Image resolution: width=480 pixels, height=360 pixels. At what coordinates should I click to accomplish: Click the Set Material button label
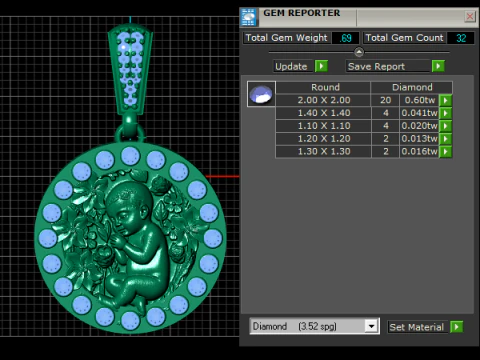pos(416,327)
